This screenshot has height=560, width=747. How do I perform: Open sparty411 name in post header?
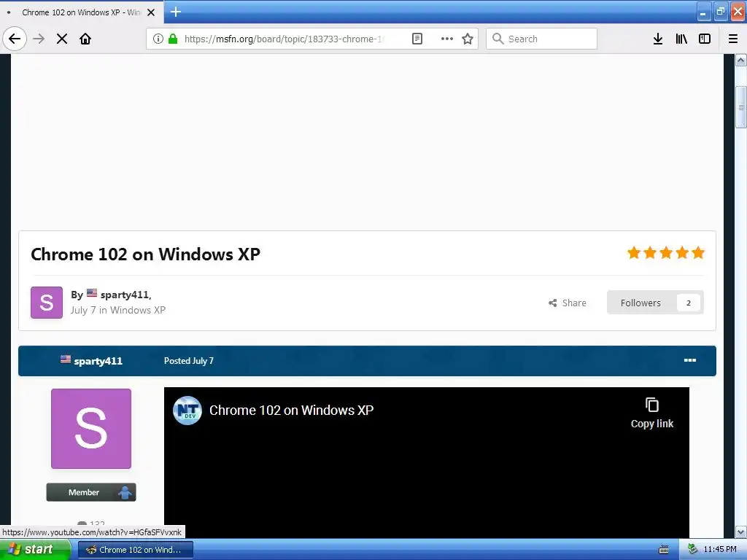click(98, 361)
